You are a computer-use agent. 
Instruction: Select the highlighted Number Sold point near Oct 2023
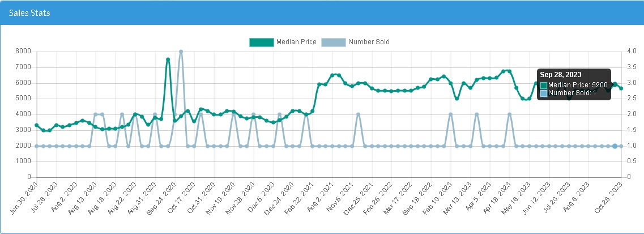[615, 146]
